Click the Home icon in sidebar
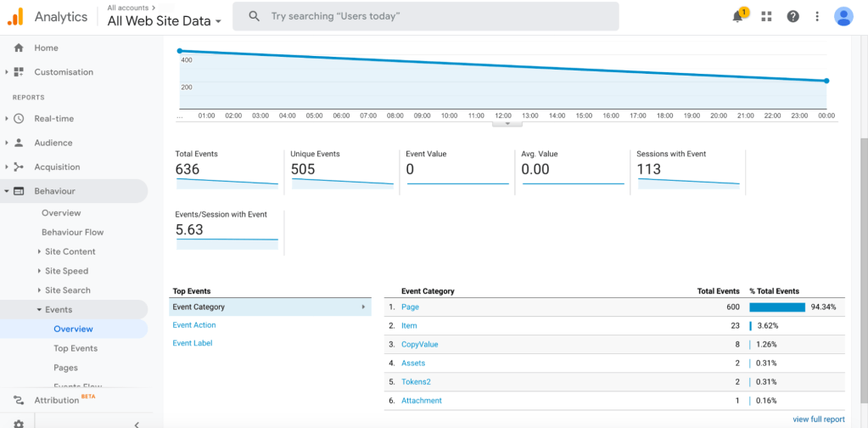Viewport: 868px width, 428px height. coord(19,48)
